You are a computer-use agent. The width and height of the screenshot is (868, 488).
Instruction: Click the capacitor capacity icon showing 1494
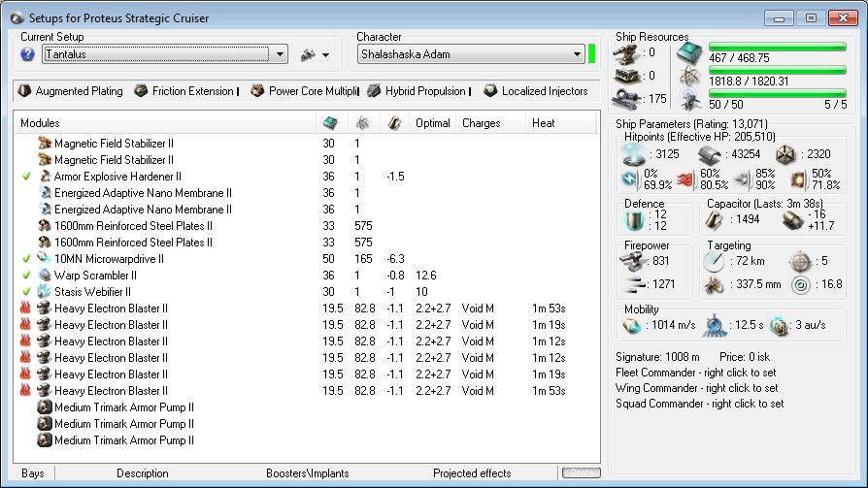point(714,220)
